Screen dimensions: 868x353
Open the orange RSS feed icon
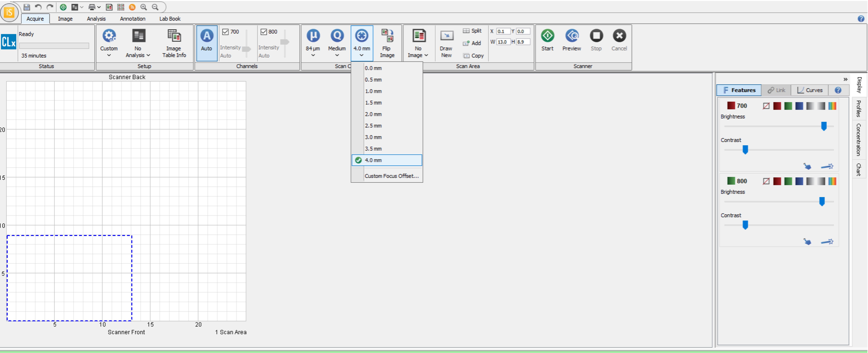coord(132,7)
